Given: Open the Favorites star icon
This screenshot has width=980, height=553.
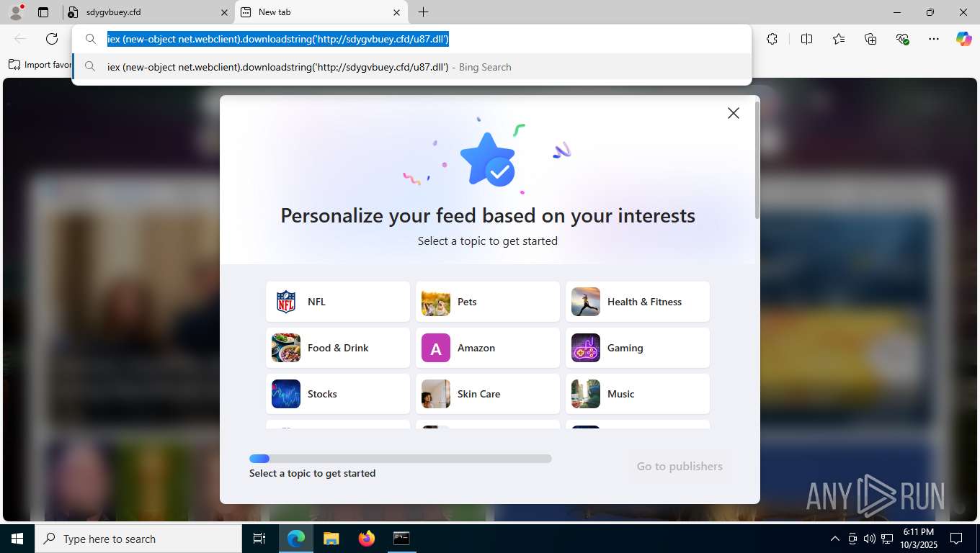Looking at the screenshot, I should (839, 39).
